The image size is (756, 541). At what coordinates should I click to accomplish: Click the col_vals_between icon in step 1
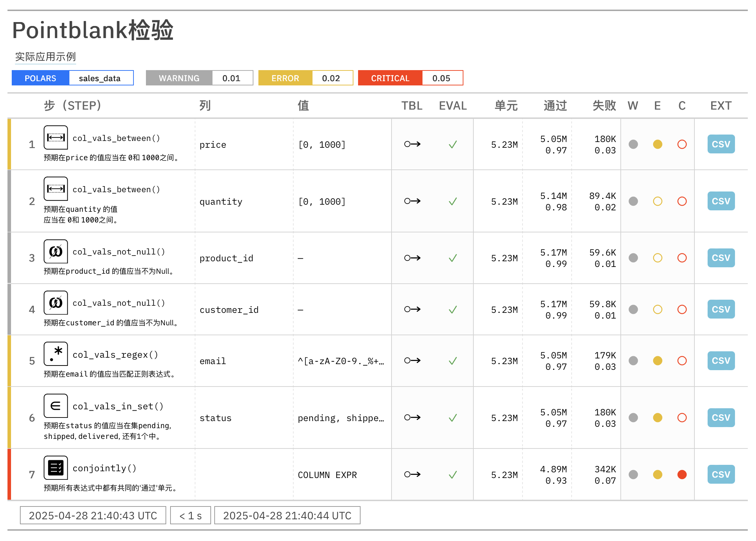[56, 137]
